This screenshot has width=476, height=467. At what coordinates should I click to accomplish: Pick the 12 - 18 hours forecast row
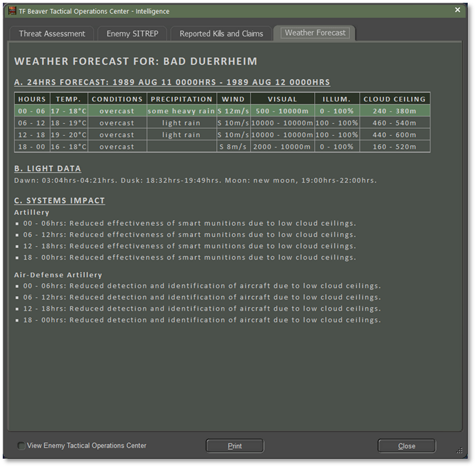tap(222, 134)
